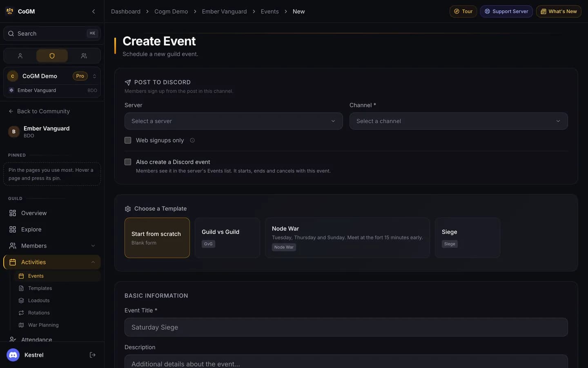Click the Discord avatar icon for Kestrel
This screenshot has height=368, width=588.
coord(13,355)
